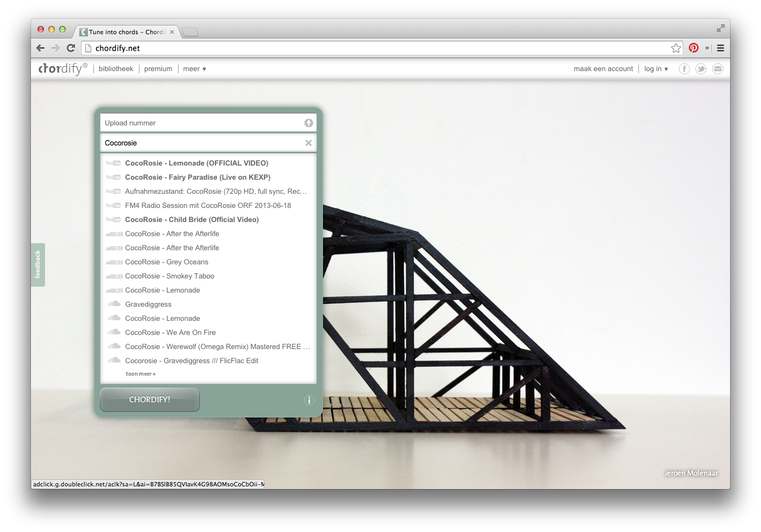Click the YouTube icon beside Child Bride
This screenshot has height=532, width=761.
(113, 219)
